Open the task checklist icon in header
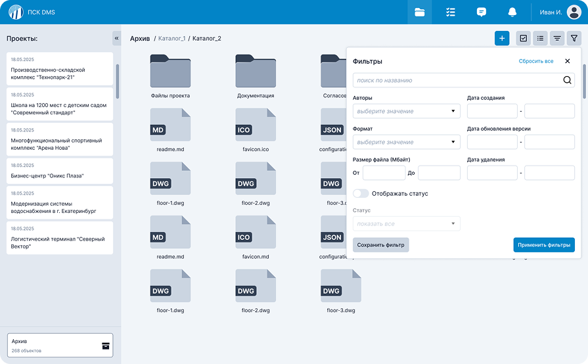 [x=451, y=12]
